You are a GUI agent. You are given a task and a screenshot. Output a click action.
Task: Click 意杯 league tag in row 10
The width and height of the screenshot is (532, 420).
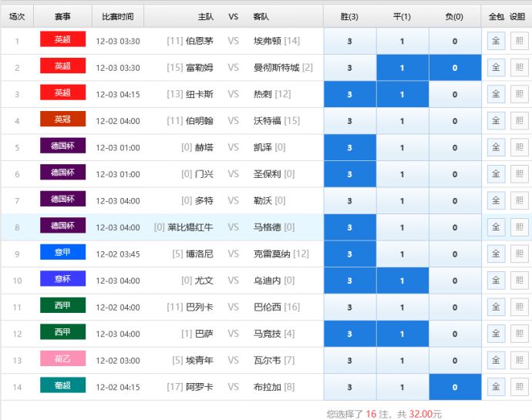pyautogui.click(x=62, y=280)
